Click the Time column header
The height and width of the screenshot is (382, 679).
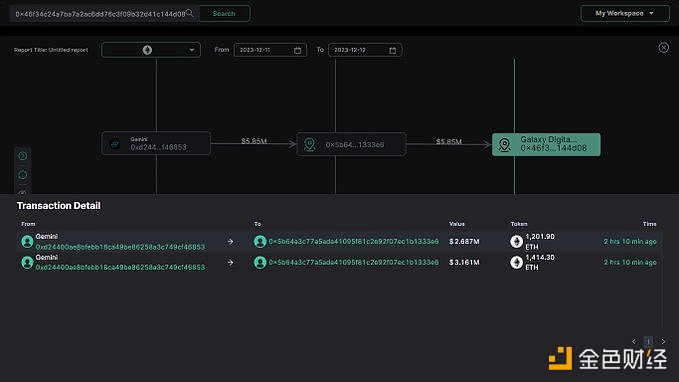(650, 224)
